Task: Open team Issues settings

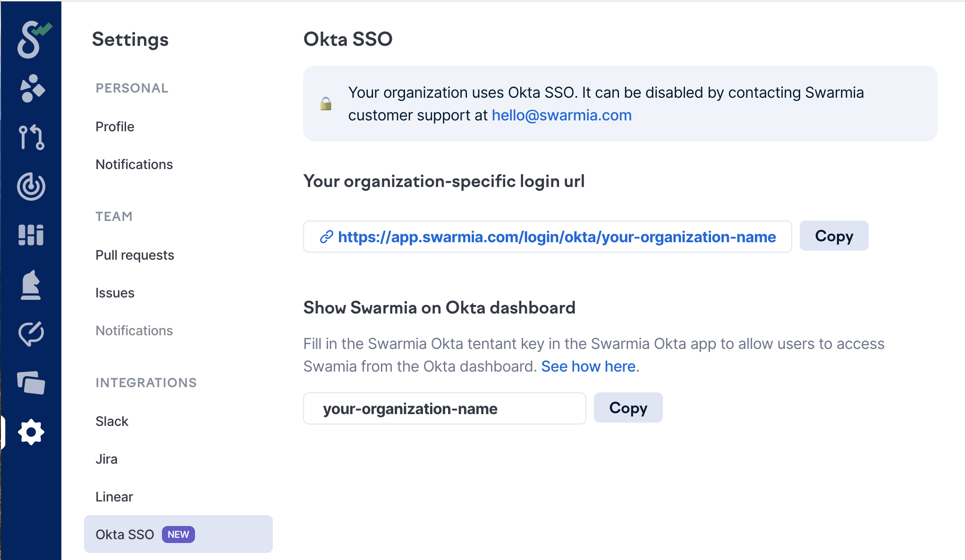Action: [x=115, y=293]
